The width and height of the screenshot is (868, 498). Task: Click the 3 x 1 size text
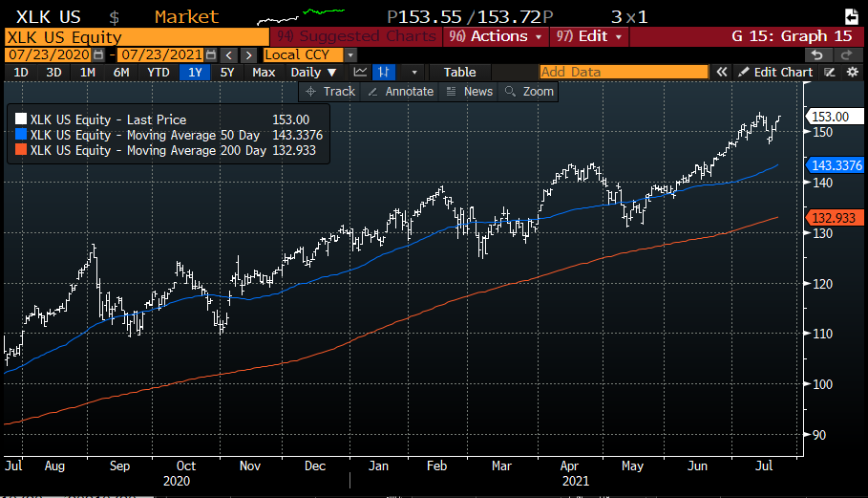pyautogui.click(x=629, y=16)
